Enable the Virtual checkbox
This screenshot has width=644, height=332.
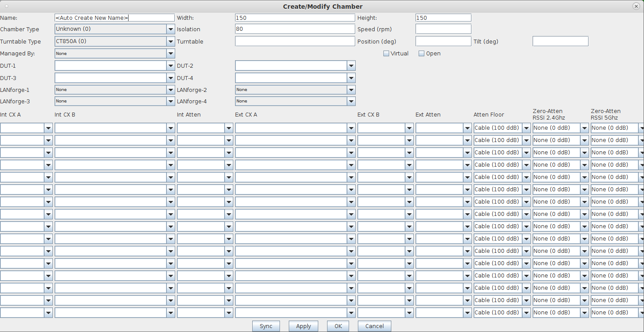tap(386, 54)
